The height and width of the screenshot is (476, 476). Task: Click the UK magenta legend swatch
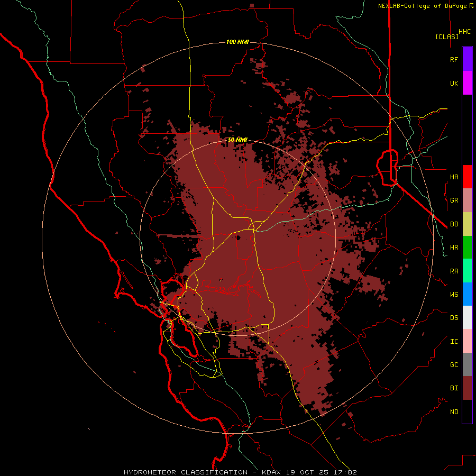pos(467,83)
